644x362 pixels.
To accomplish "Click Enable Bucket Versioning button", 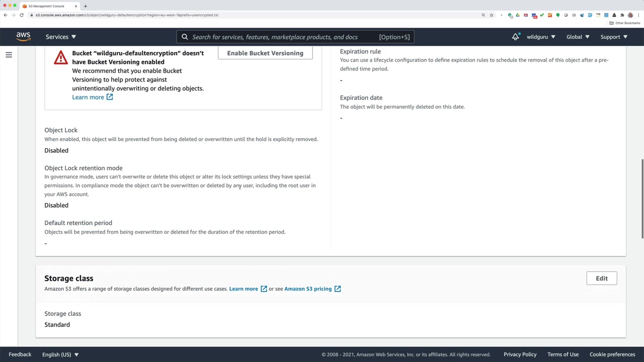I will (x=265, y=53).
